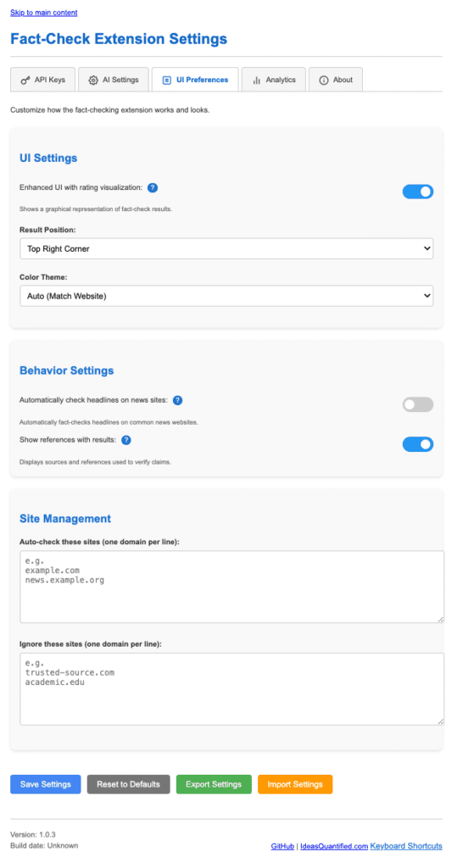Click the bar chart icon on Analytics tab
Screen dimensions: 463x868
tap(256, 81)
